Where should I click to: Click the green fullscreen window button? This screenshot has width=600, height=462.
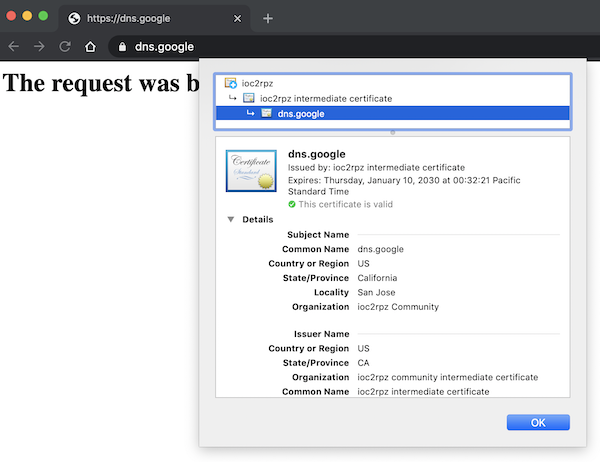coord(43,16)
